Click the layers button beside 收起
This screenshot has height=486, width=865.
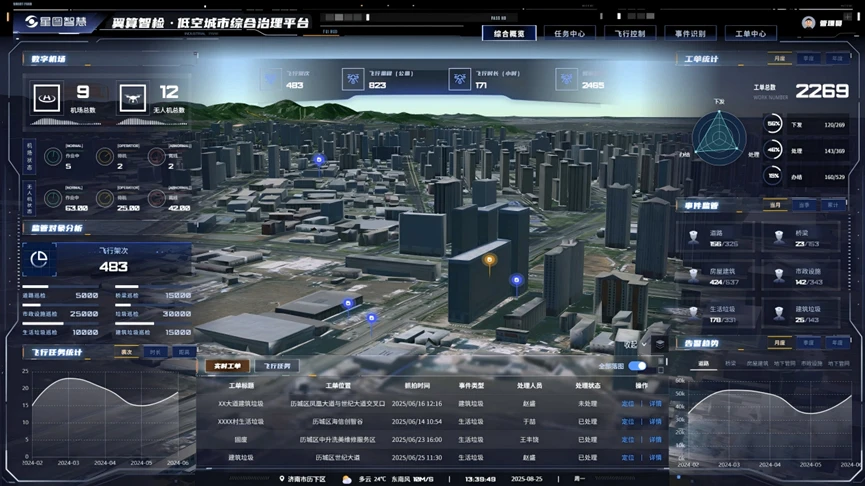(x=659, y=344)
